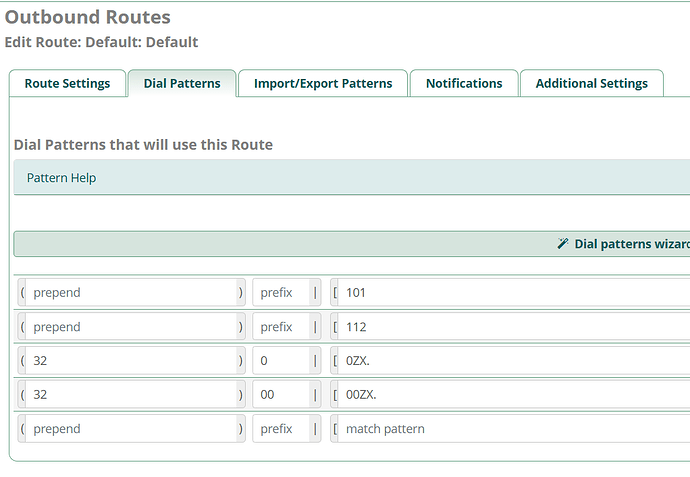Click the prefix field in the 112 row
690x477 pixels.
point(286,327)
